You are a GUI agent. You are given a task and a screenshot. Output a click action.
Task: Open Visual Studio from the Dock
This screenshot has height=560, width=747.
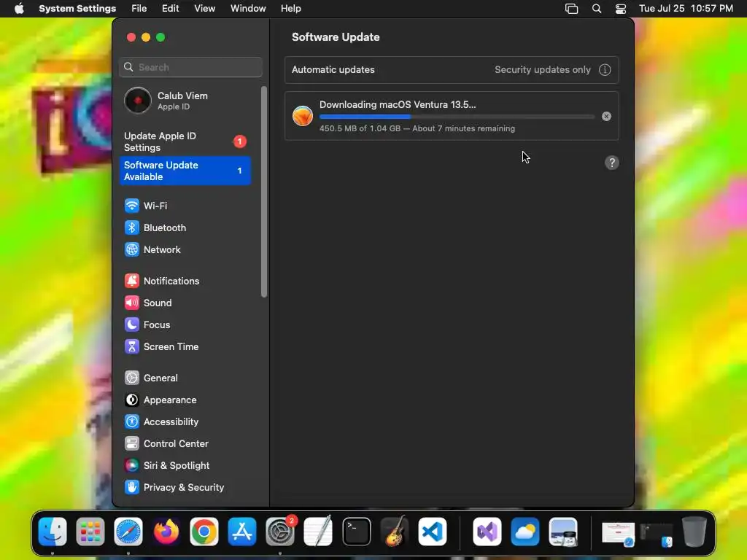tap(487, 532)
